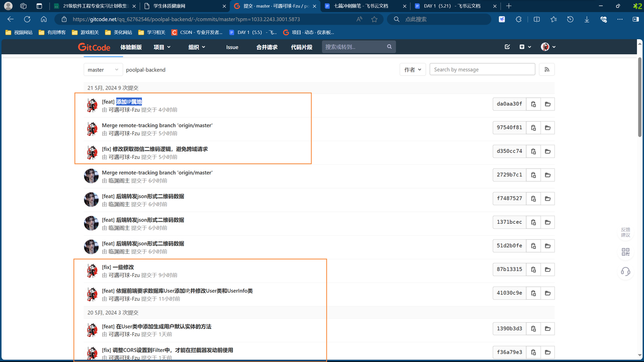Copy the d350cc74 commit hash
This screenshot has height=362, width=644.
tap(533, 151)
